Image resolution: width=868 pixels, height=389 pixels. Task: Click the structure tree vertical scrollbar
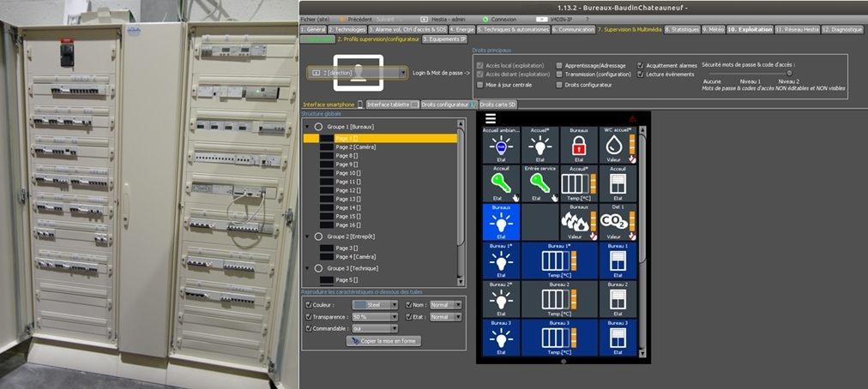(461, 202)
